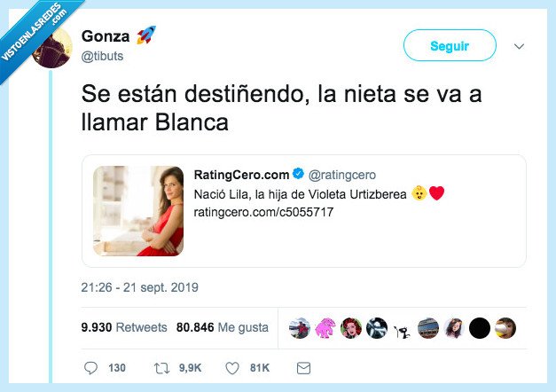Share via direct message envelope icon
Image resolution: width=556 pixels, height=392 pixels.
click(303, 367)
